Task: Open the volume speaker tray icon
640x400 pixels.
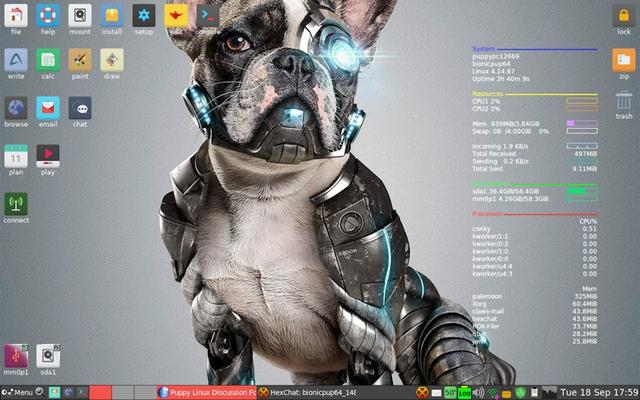Action: 478,393
